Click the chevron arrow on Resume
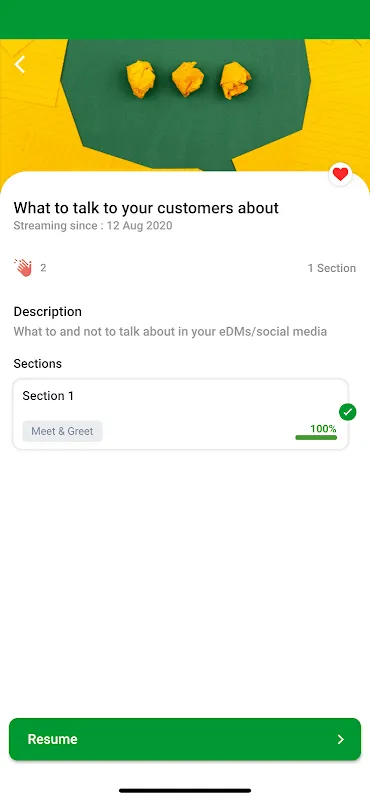The height and width of the screenshot is (800, 370). pos(341,739)
